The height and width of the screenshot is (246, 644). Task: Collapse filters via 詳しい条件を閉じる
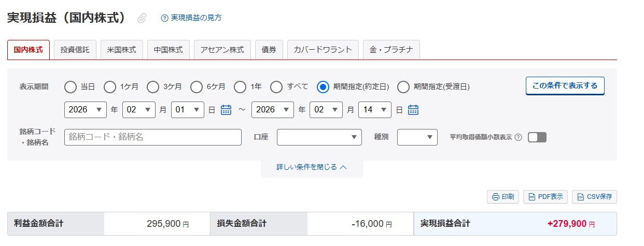click(312, 167)
